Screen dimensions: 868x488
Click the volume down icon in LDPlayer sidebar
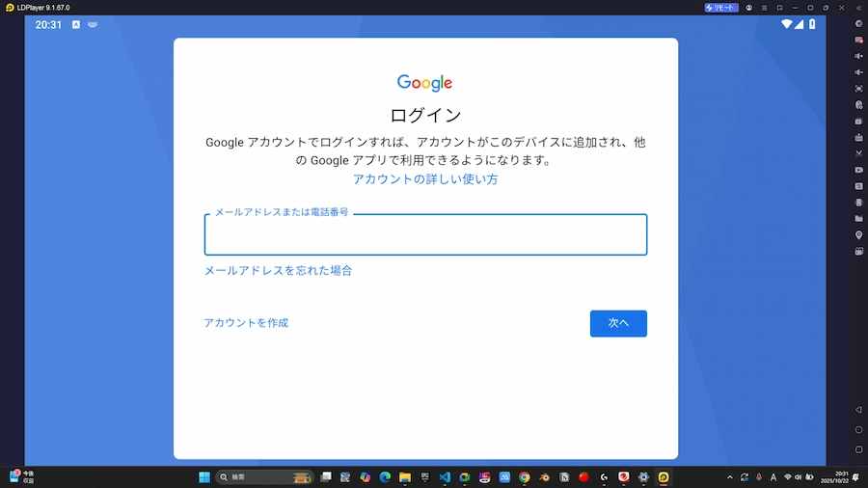click(x=858, y=72)
